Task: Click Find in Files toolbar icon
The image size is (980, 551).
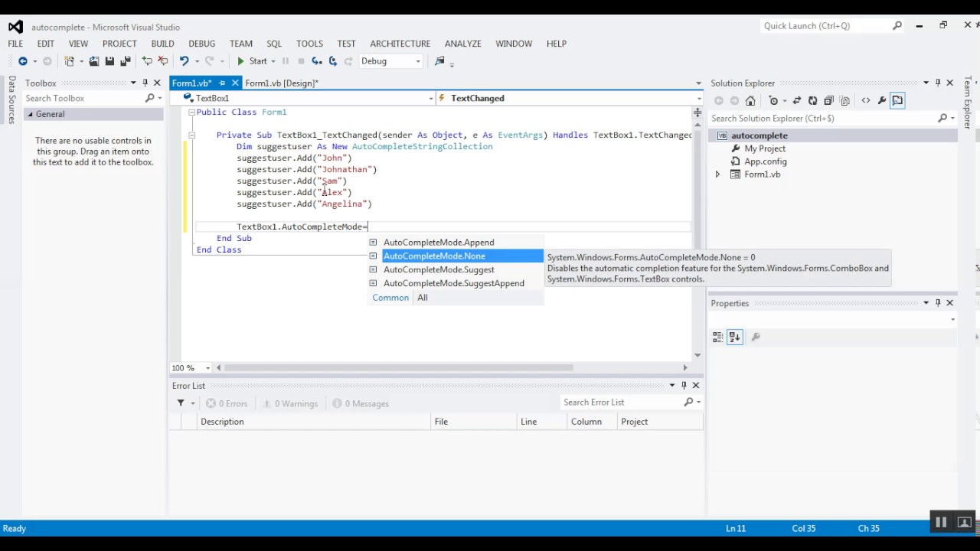Action: (439, 61)
